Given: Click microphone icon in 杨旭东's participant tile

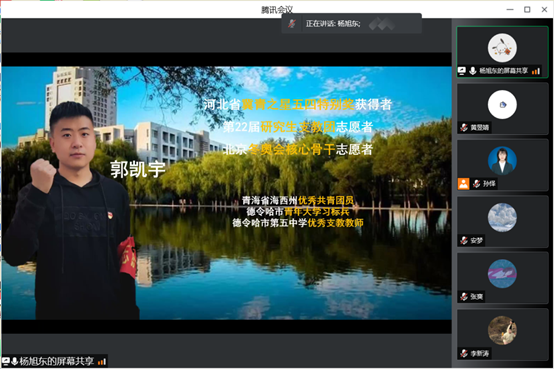Looking at the screenshot, I should pos(472,71).
